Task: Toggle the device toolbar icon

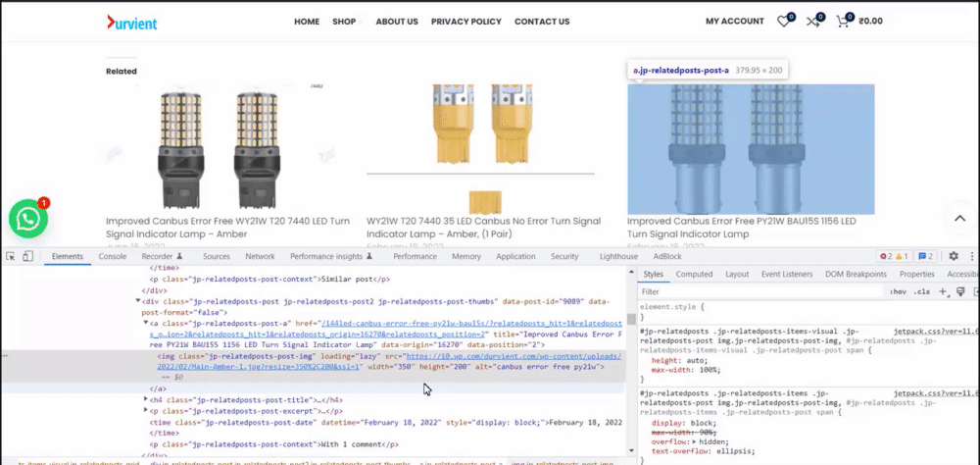Action: click(x=27, y=257)
